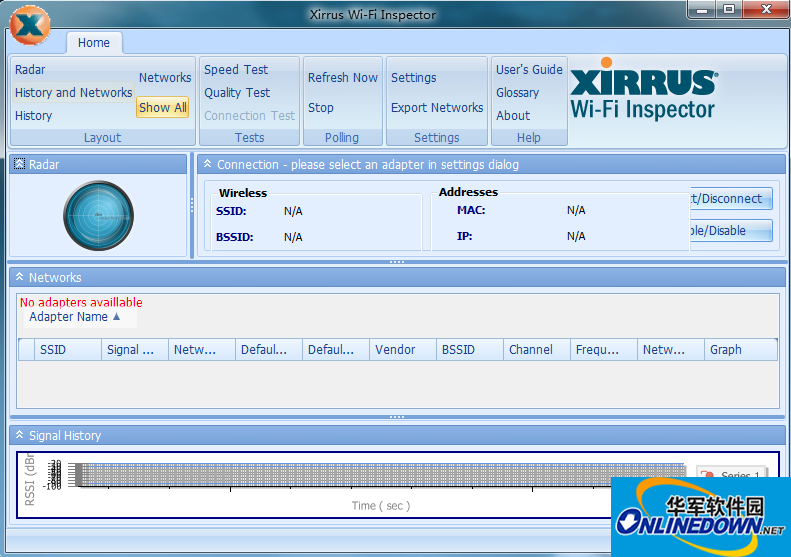Image resolution: width=791 pixels, height=557 pixels.
Task: Run the Speed Test
Action: 236,70
